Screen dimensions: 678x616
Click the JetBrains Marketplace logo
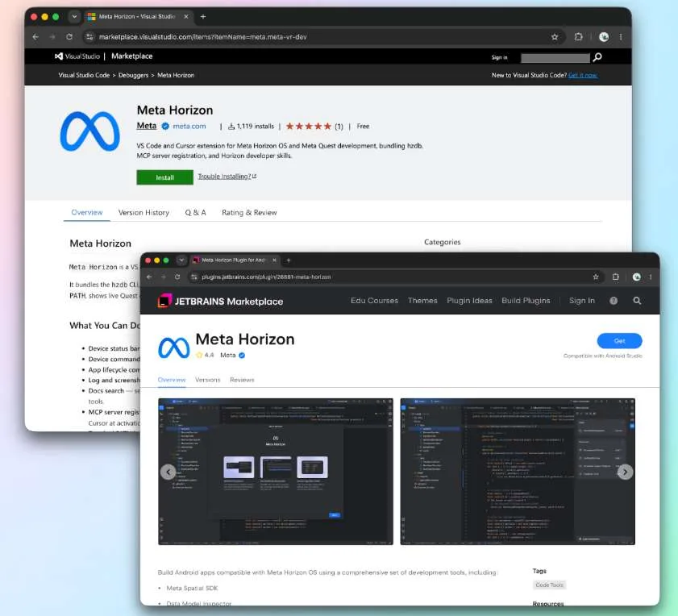point(220,302)
